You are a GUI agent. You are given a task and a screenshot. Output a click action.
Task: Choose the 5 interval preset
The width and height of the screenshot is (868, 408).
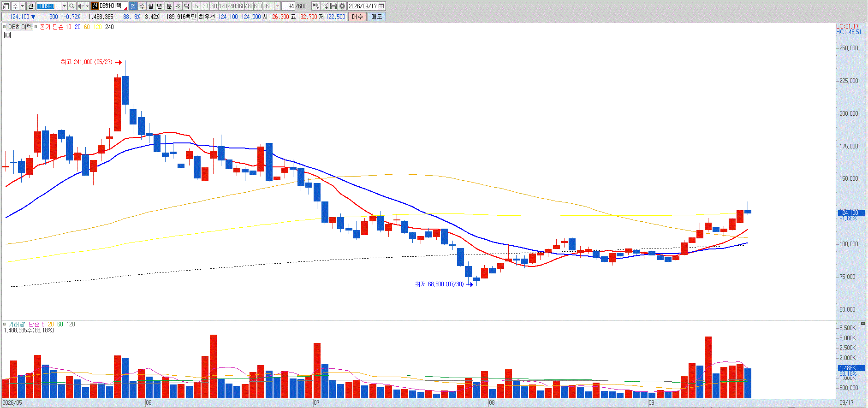click(196, 6)
